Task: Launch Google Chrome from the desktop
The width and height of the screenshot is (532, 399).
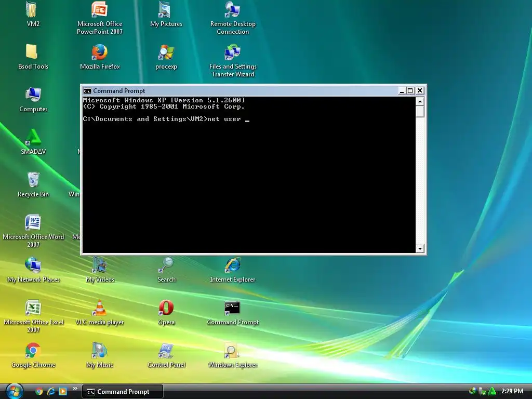Action: tap(33, 351)
